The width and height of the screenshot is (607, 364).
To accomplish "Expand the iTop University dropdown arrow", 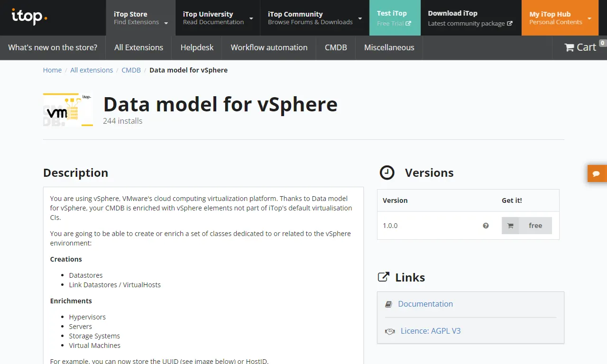I will 251,18.
